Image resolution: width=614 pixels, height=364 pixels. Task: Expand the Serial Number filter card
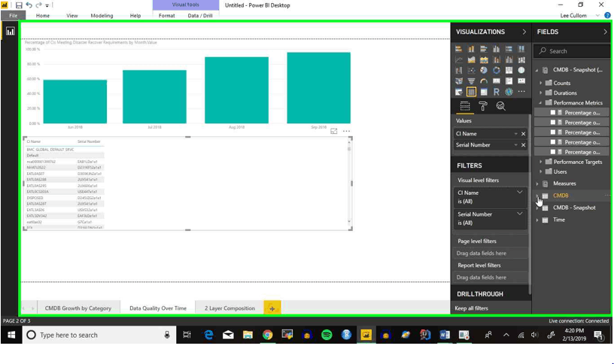point(520,214)
